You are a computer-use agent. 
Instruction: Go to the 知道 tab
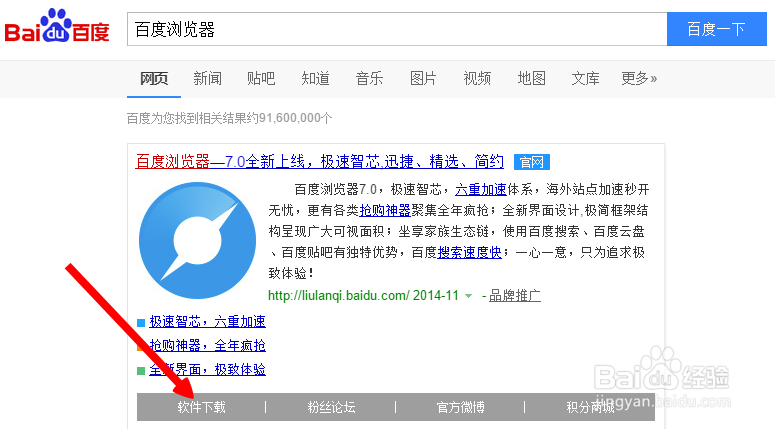pyautogui.click(x=315, y=79)
